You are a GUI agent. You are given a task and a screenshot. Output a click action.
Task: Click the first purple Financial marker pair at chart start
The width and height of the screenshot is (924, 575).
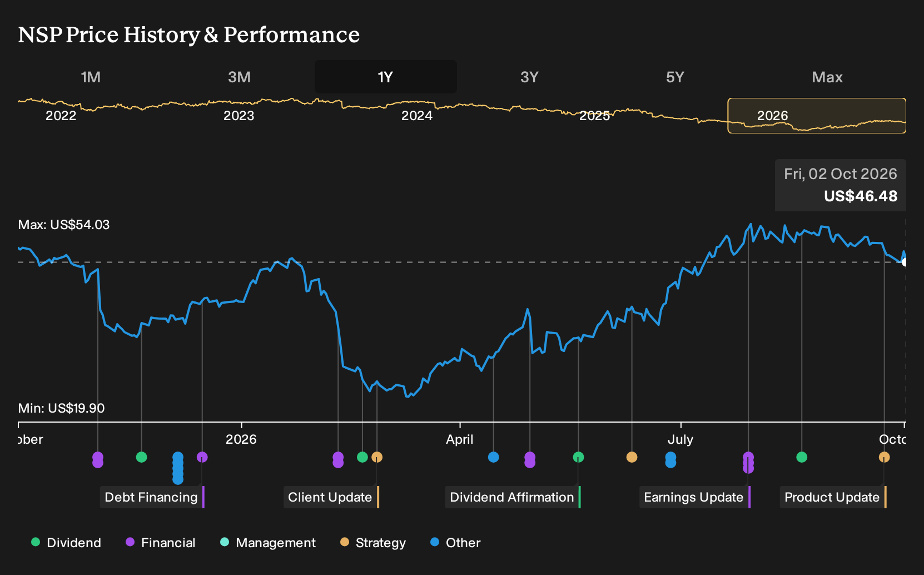click(x=98, y=460)
